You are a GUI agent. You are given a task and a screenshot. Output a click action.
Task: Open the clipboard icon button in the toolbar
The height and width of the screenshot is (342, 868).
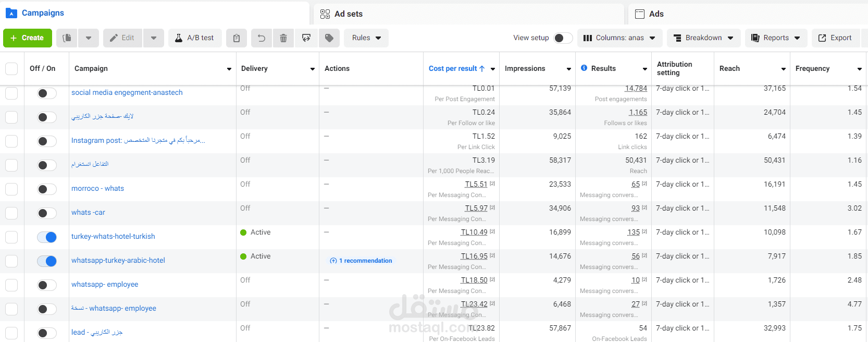[237, 38]
